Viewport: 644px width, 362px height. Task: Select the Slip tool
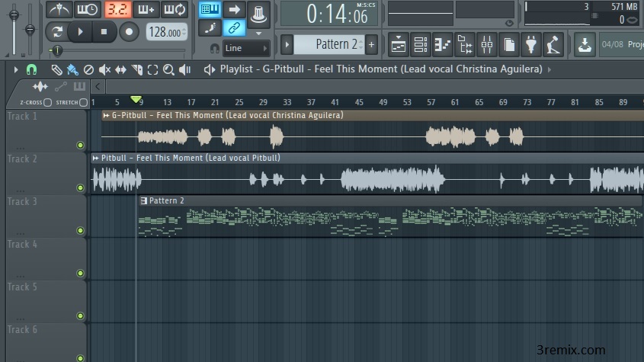[120, 70]
